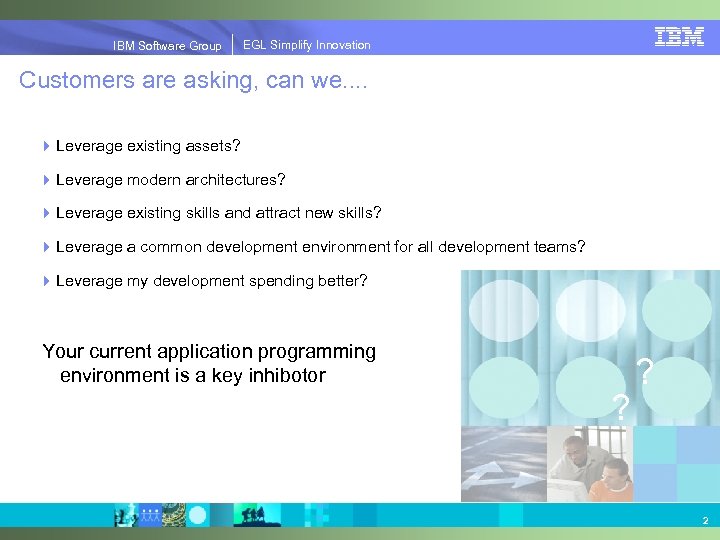Click the white circle icon in footer strip

point(197,515)
